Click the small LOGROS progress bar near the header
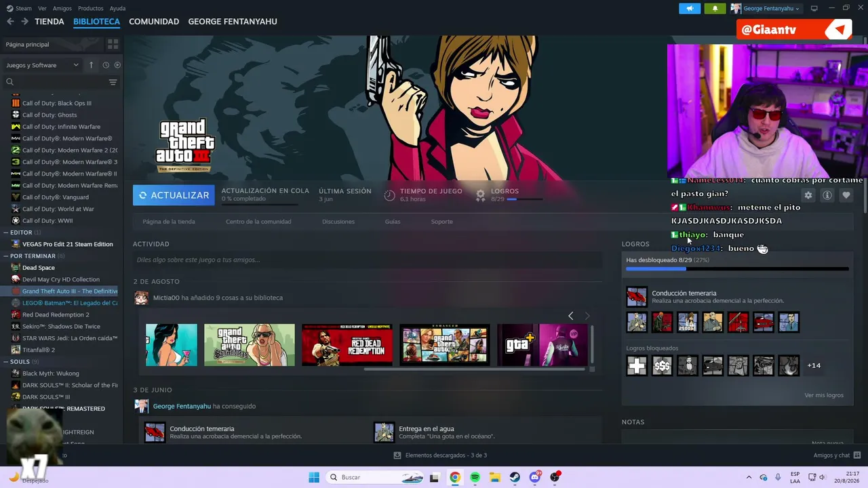Screen dimensions: 868x488 coord(524,199)
